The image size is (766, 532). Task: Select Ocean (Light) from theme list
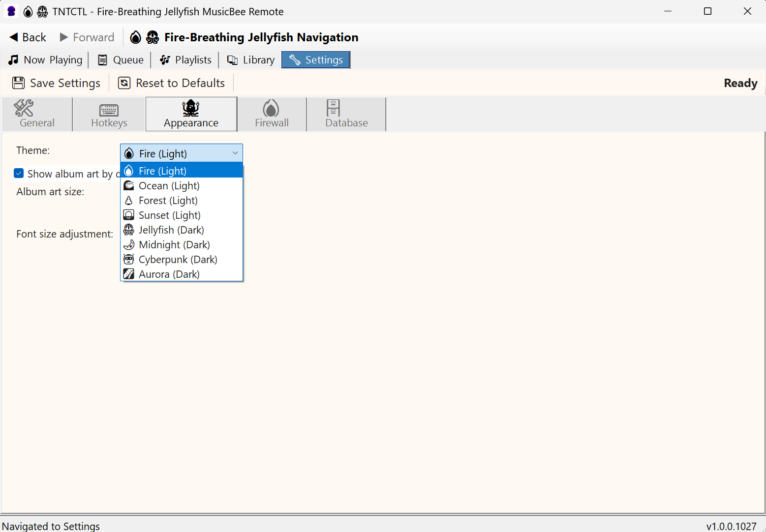click(169, 185)
